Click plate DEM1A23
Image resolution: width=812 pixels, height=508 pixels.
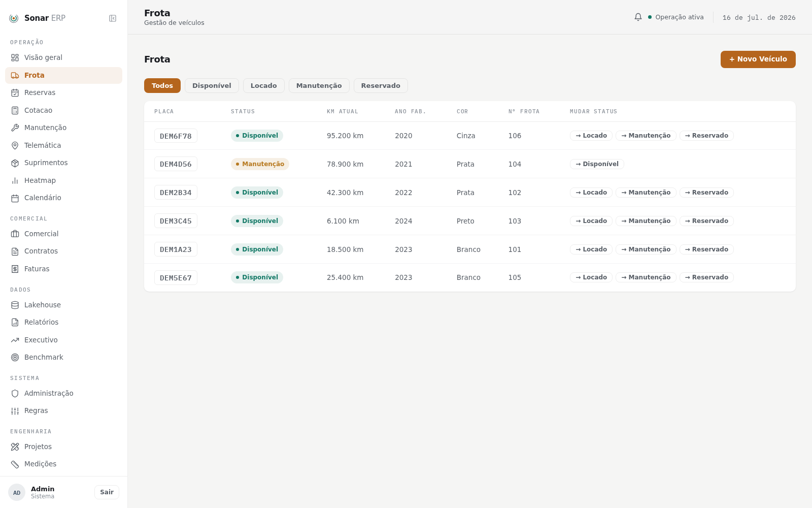click(176, 249)
